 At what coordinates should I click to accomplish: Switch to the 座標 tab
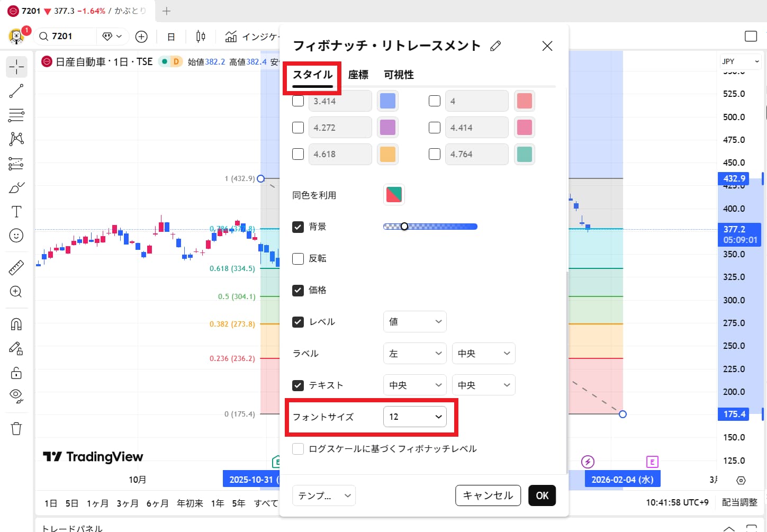click(x=358, y=75)
